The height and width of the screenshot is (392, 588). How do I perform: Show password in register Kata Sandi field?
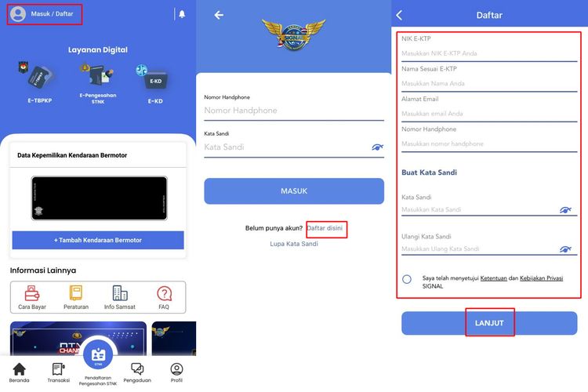coord(565,209)
